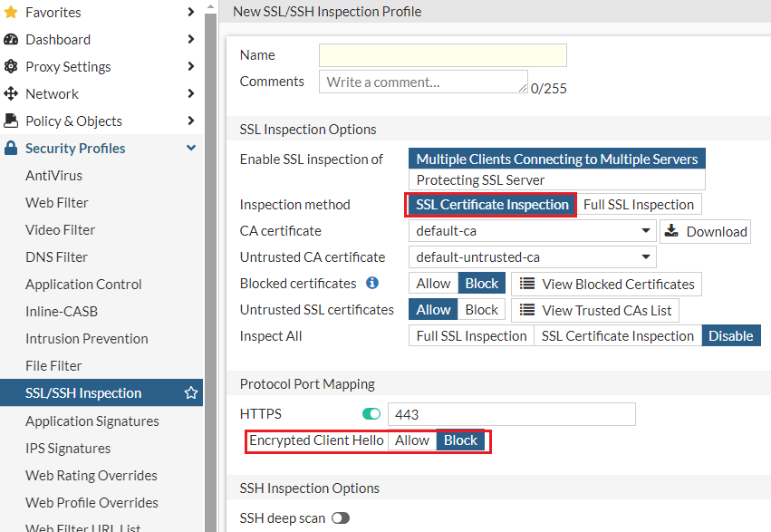Click the sidebar vertical scrollbar
Viewport: 771px width, 532px height.
coord(211,272)
